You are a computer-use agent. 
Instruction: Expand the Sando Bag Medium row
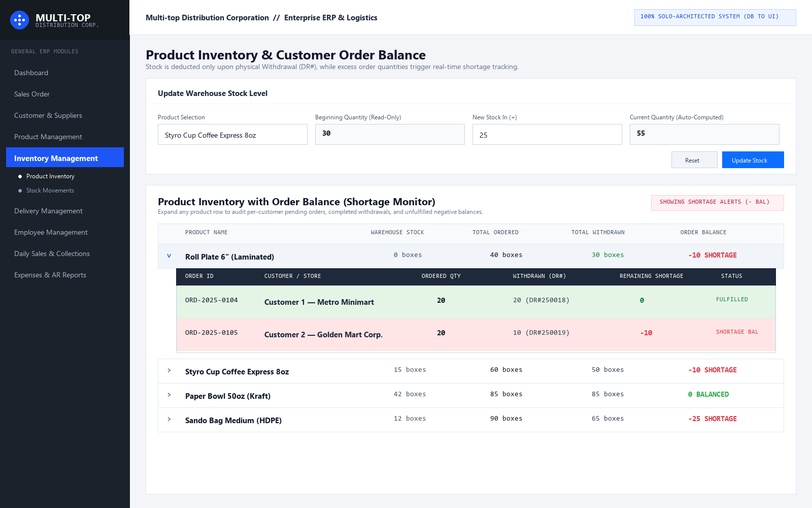(169, 419)
